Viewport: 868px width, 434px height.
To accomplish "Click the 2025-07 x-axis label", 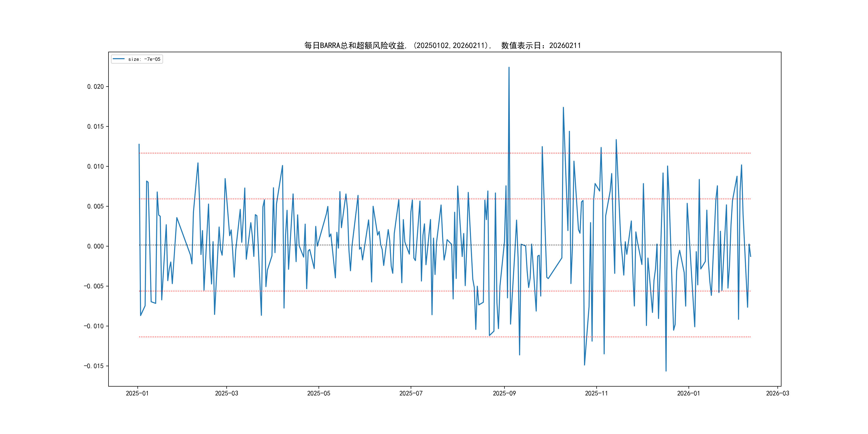I will pyautogui.click(x=411, y=393).
